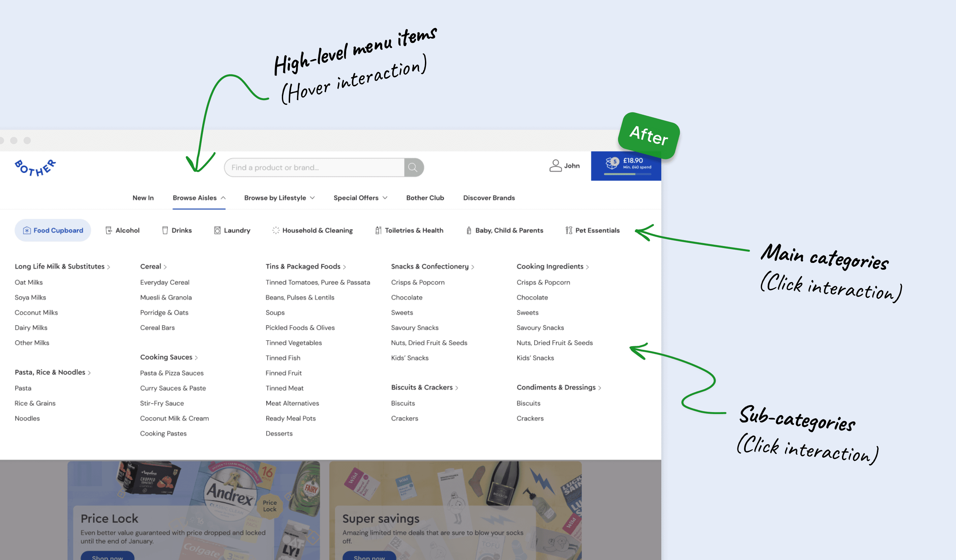Select Pet Essentials category

tap(593, 231)
